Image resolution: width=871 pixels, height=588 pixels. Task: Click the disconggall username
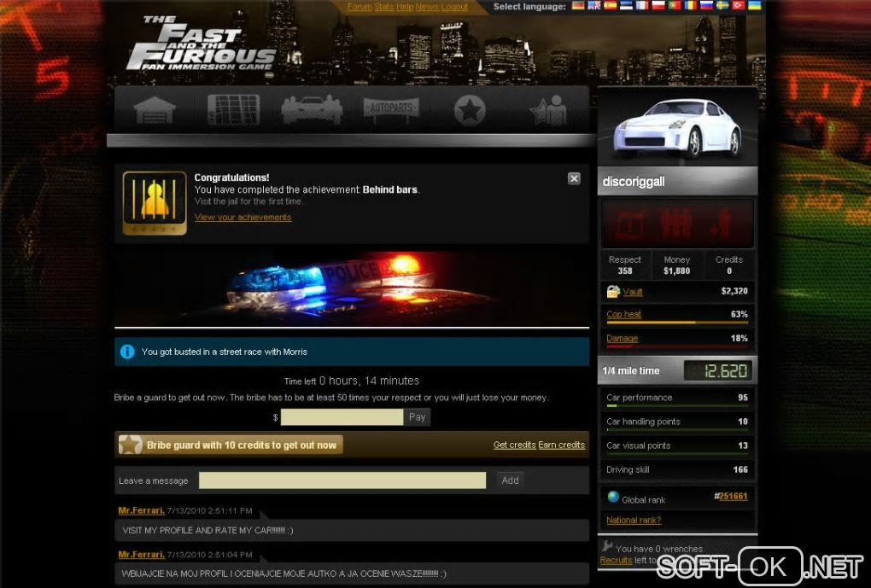click(634, 182)
